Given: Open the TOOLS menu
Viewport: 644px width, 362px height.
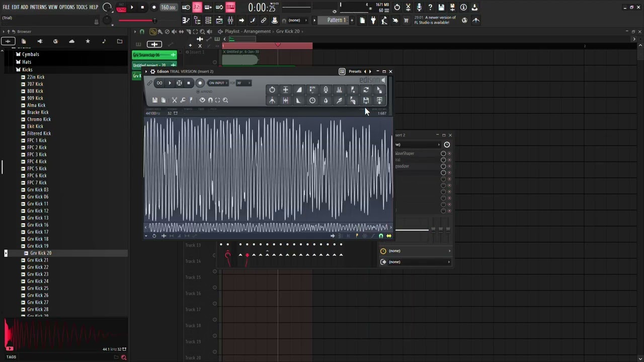Looking at the screenshot, I should tap(82, 7).
